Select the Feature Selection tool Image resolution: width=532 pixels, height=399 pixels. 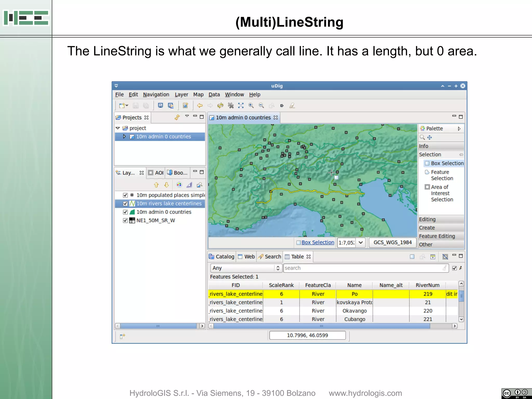pyautogui.click(x=439, y=175)
